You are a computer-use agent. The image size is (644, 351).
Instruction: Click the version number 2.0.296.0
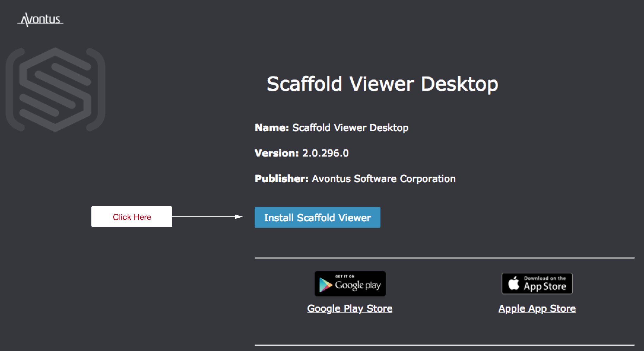(x=325, y=153)
